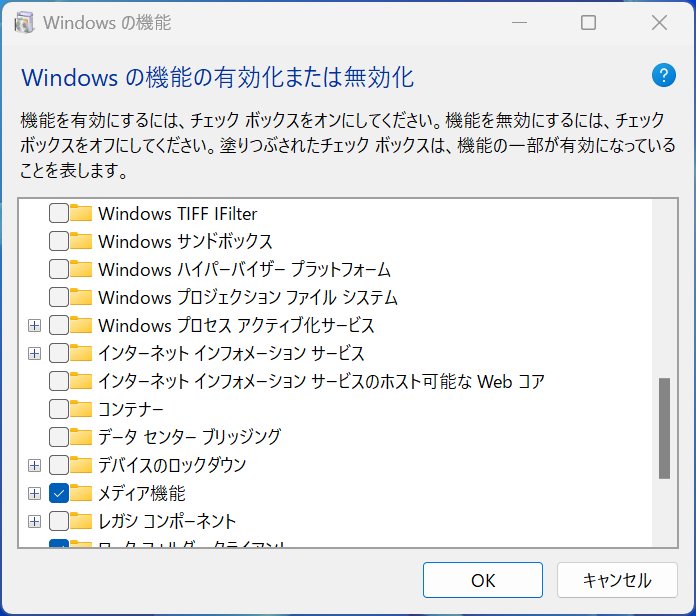696x616 pixels.
Task: Click the Windows の機能 title bar icon
Action: click(25, 22)
